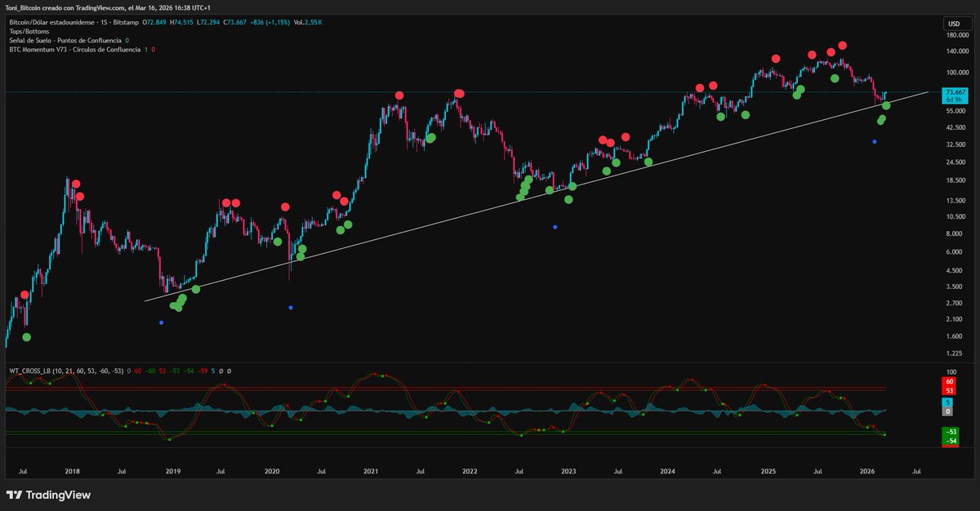Click the 32.500 price axis label

point(955,144)
